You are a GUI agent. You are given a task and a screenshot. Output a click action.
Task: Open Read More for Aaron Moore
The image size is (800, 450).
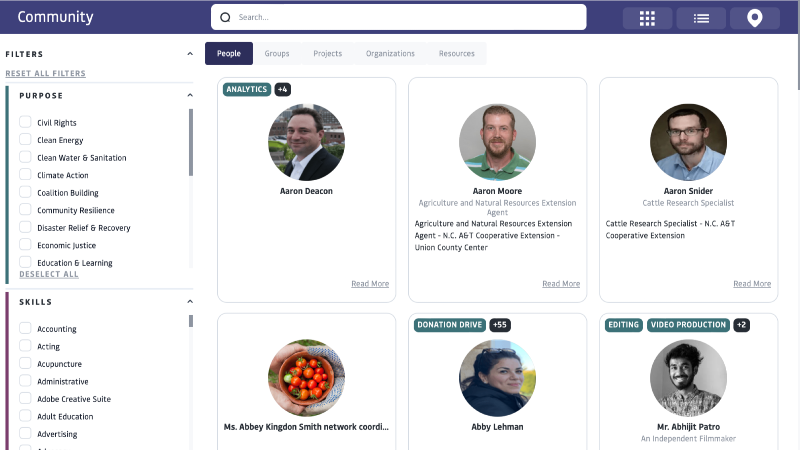[x=561, y=284]
